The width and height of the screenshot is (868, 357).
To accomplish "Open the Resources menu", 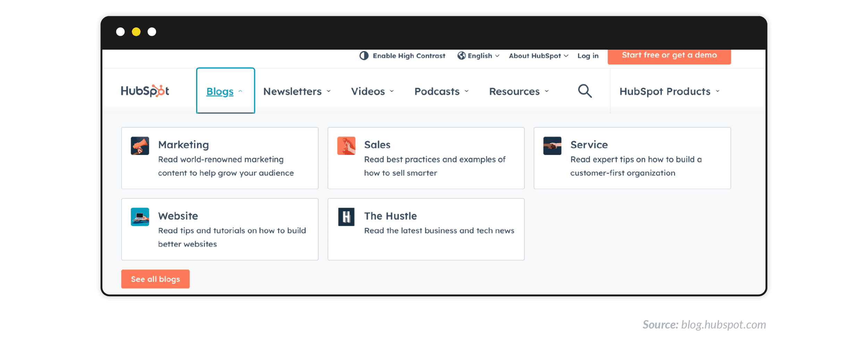I will click(519, 91).
